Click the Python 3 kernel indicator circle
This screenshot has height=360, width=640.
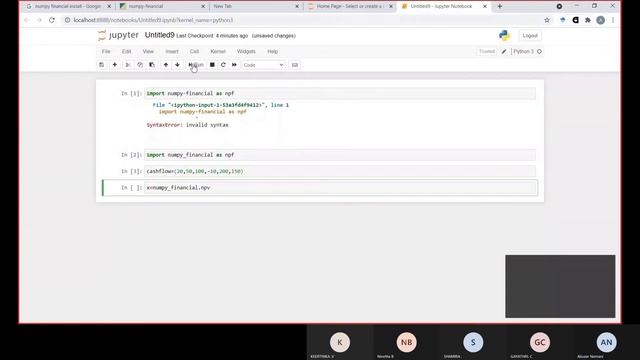pos(540,51)
